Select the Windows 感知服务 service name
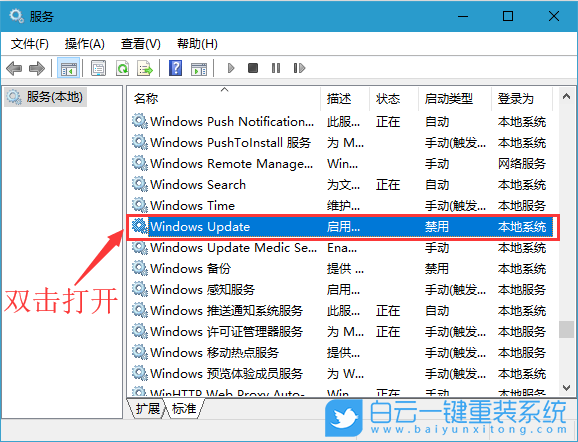Image resolution: width=578 pixels, height=442 pixels. point(202,289)
